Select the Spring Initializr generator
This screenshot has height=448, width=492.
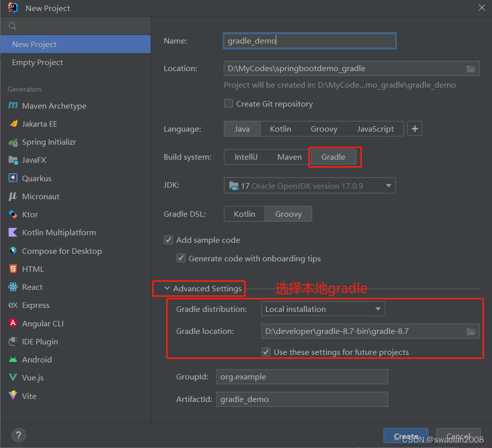[48, 142]
